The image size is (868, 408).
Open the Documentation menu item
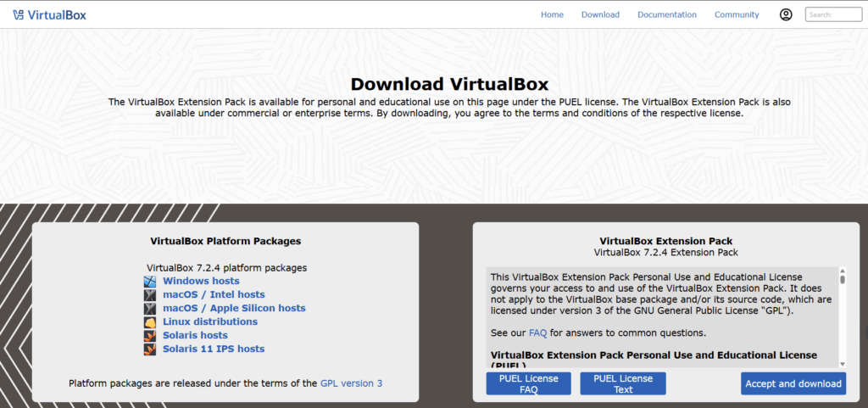tap(667, 14)
